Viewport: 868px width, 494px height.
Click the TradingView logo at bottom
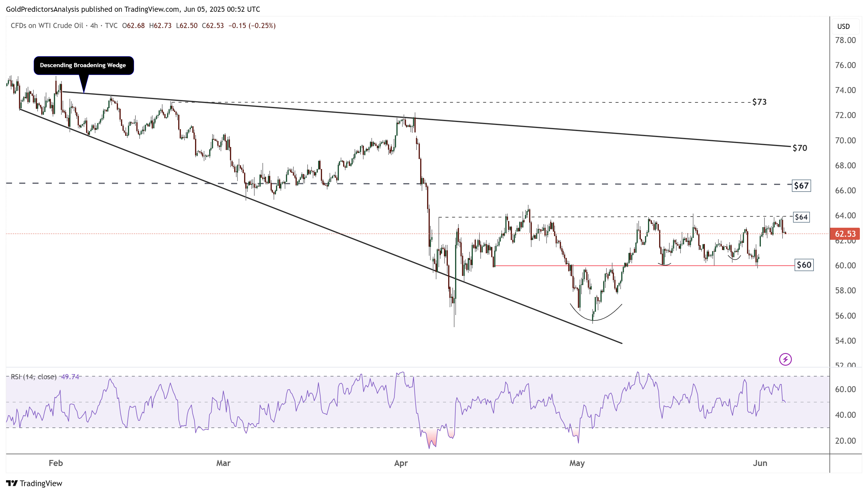(34, 483)
